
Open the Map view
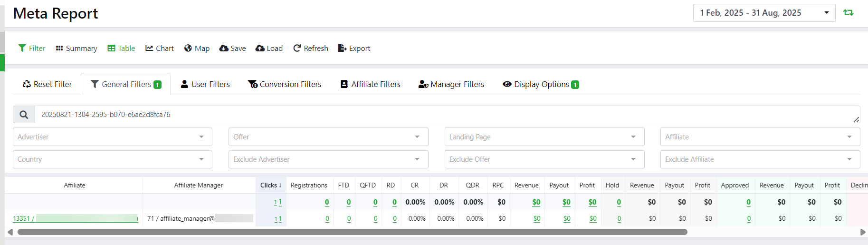pyautogui.click(x=197, y=48)
